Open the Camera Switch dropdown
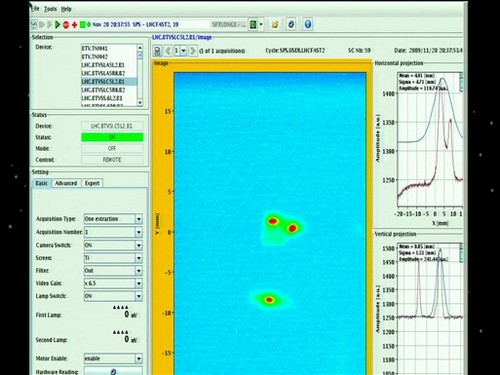The width and height of the screenshot is (500, 375). (x=113, y=245)
